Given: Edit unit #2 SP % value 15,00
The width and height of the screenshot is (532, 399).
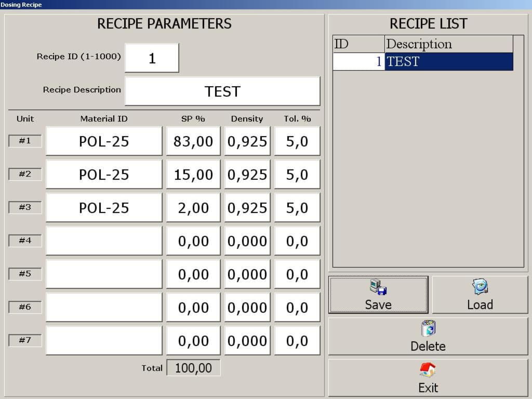Looking at the screenshot, I should [193, 175].
